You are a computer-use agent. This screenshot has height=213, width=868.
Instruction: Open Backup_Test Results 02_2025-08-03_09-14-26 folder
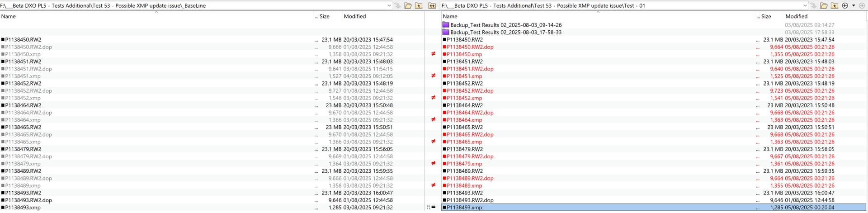pyautogui.click(x=505, y=25)
